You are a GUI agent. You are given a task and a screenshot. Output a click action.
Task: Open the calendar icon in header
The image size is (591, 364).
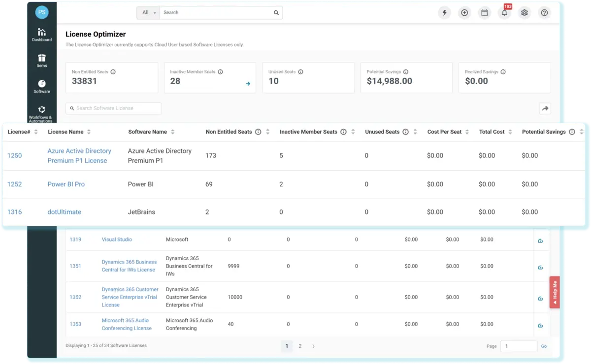[x=485, y=13]
